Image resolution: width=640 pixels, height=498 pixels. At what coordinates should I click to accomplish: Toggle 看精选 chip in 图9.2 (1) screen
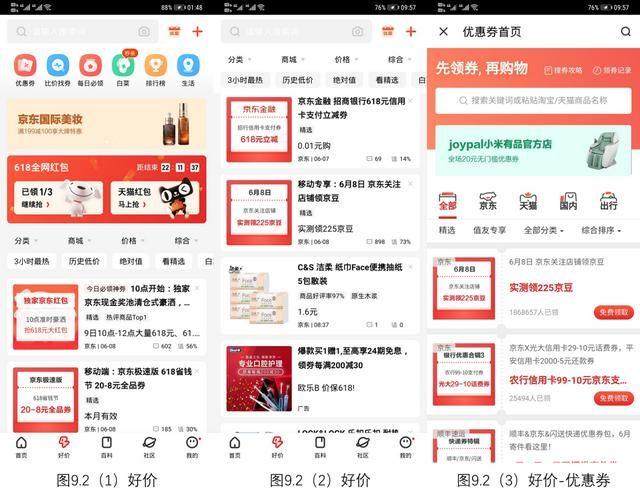(x=173, y=261)
